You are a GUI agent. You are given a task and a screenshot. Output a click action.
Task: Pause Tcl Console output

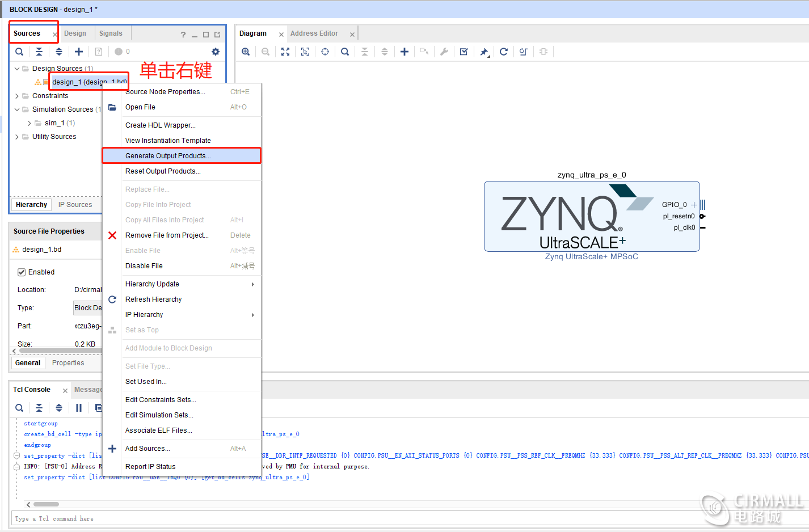coord(79,408)
